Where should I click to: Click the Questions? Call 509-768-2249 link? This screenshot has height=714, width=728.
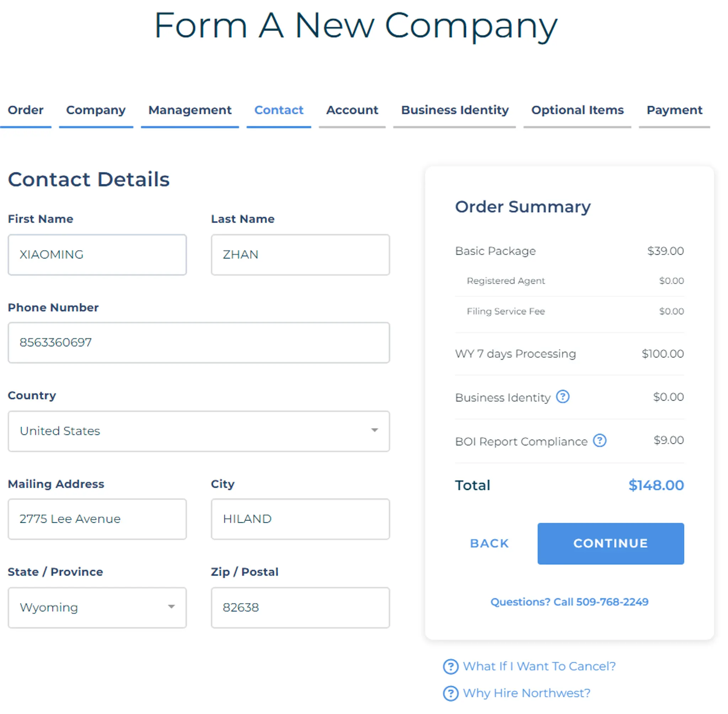569,602
